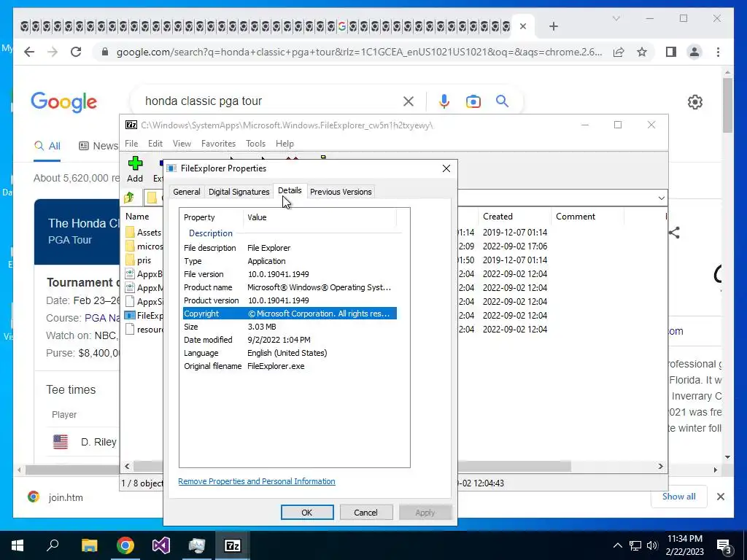Click Google voice search microphone icon
Screen dimensions: 747x560
(x=444, y=101)
